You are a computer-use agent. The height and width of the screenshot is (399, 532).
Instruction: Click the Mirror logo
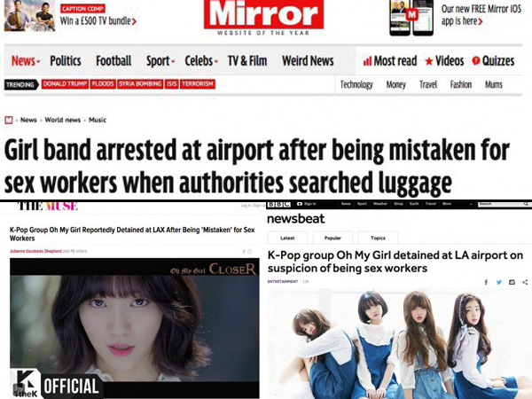(x=263, y=14)
